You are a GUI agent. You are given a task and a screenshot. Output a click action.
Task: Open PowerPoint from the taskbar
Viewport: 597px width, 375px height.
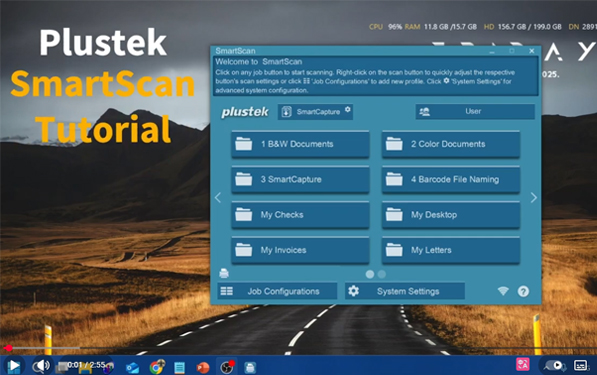tap(203, 368)
